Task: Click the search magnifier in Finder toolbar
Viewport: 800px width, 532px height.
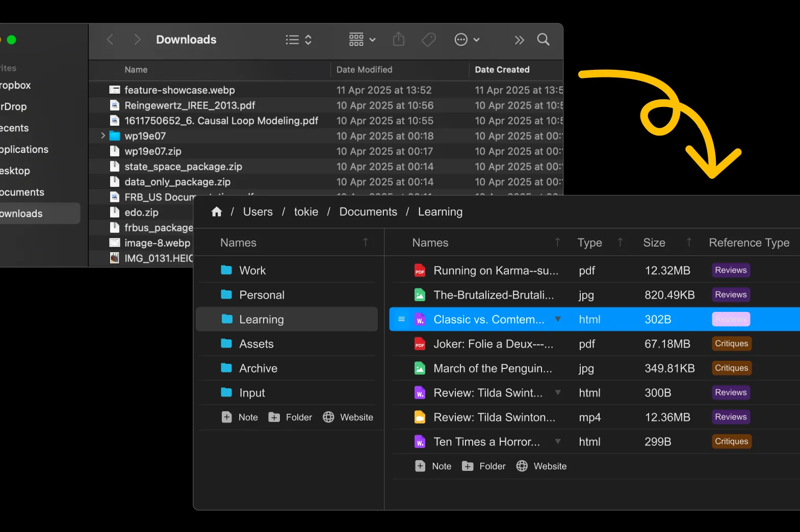Action: point(543,40)
